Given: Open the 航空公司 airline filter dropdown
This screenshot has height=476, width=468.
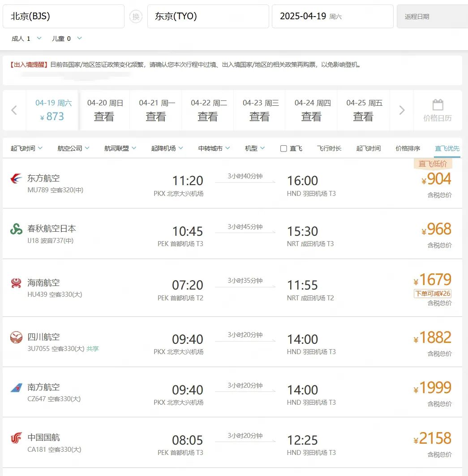Looking at the screenshot, I should point(73,148).
